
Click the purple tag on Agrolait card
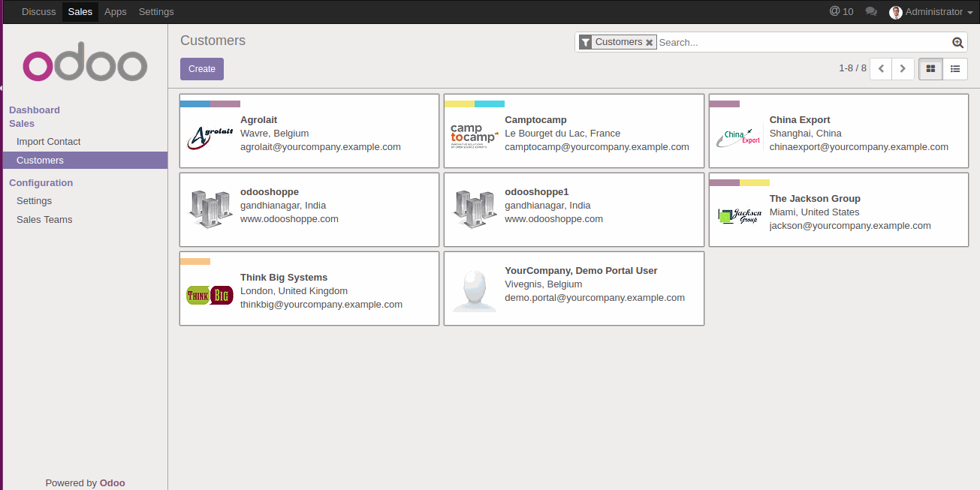225,104
